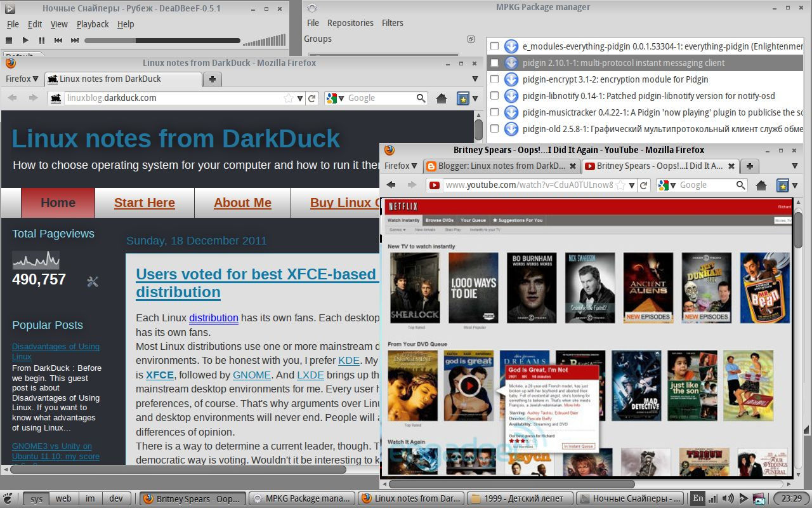Skip to next track in DeaDBeeF
Viewport: 812px width, 508px height.
(74, 41)
